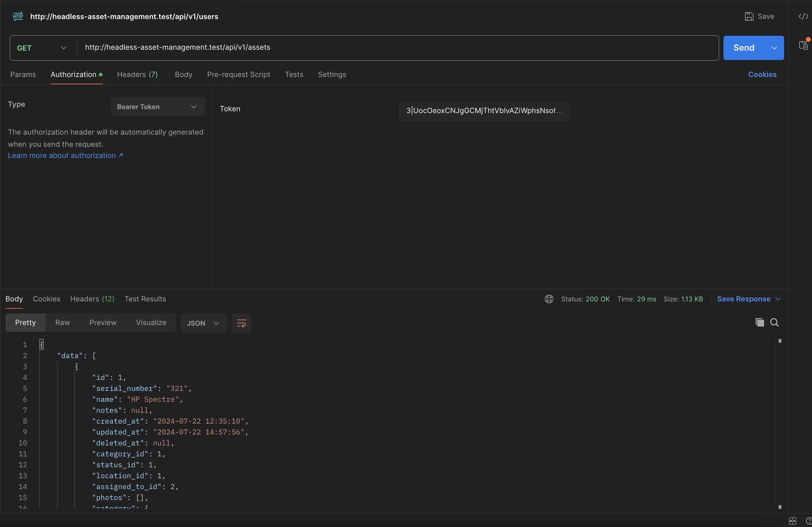Switch the response view to Raw
Image resolution: width=812 pixels, height=527 pixels.
pos(62,323)
